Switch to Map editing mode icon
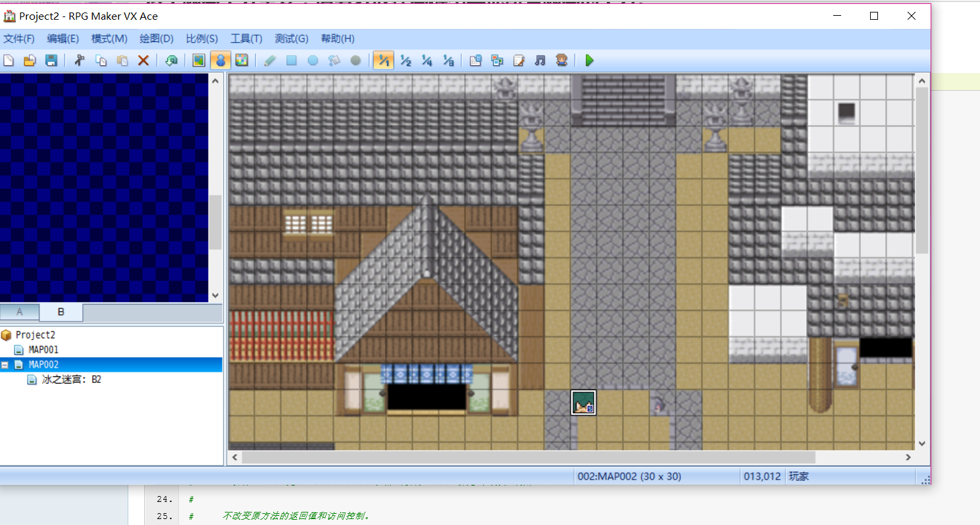Image resolution: width=980 pixels, height=525 pixels. point(199,61)
